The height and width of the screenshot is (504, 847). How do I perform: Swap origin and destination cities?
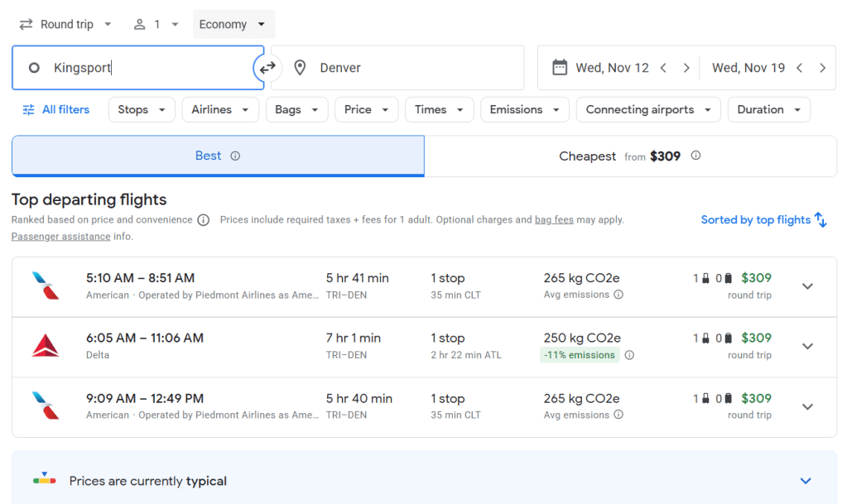coord(267,68)
